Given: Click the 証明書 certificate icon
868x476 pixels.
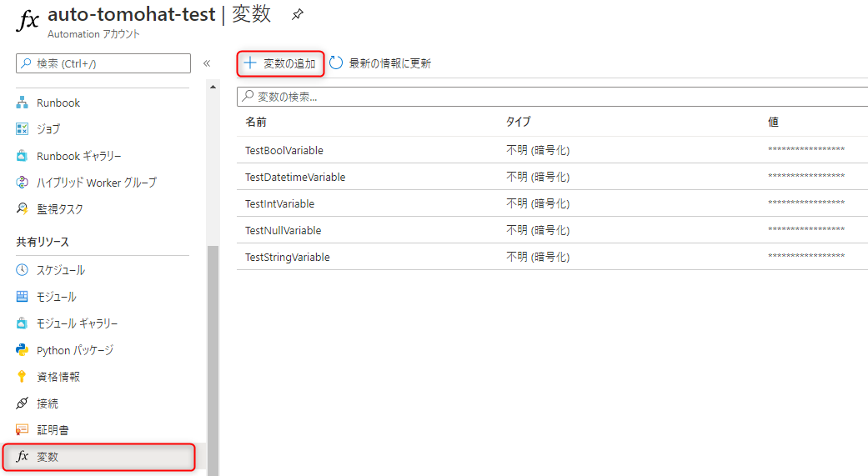Looking at the screenshot, I should coord(23,429).
